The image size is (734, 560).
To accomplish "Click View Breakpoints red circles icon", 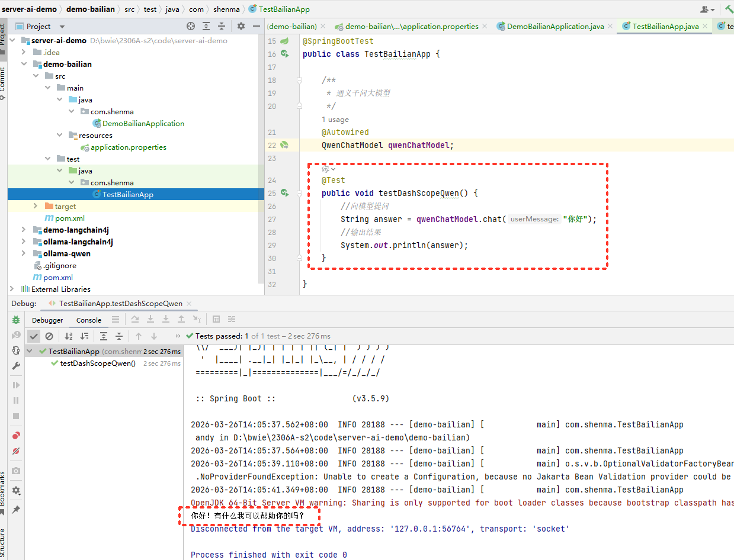I will tap(16, 436).
